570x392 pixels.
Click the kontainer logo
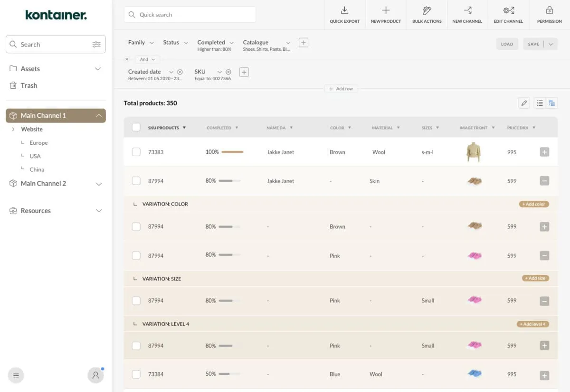[56, 15]
